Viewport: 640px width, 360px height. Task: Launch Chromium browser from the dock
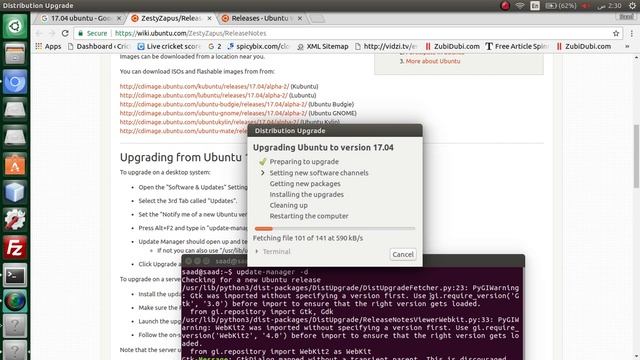pos(15,82)
